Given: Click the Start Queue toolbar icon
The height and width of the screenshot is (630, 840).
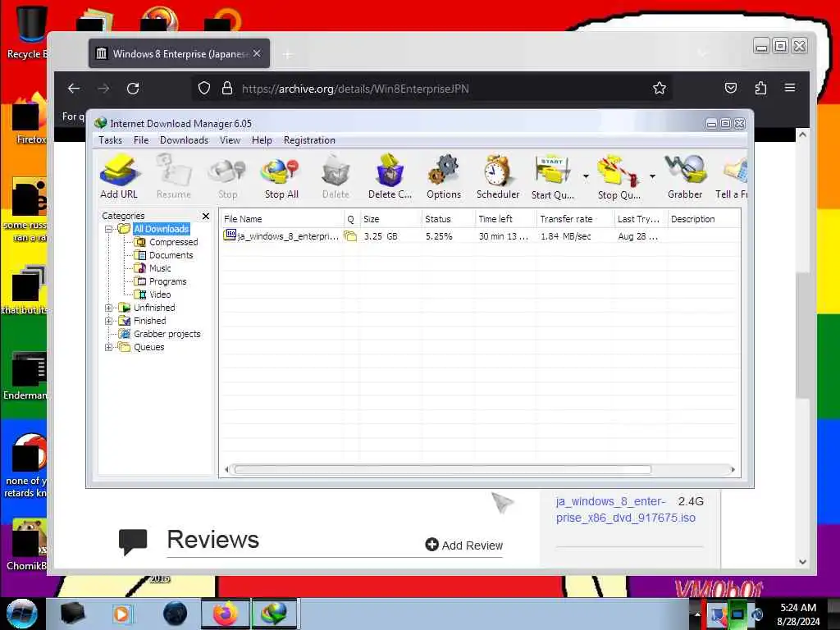Looking at the screenshot, I should click(553, 176).
